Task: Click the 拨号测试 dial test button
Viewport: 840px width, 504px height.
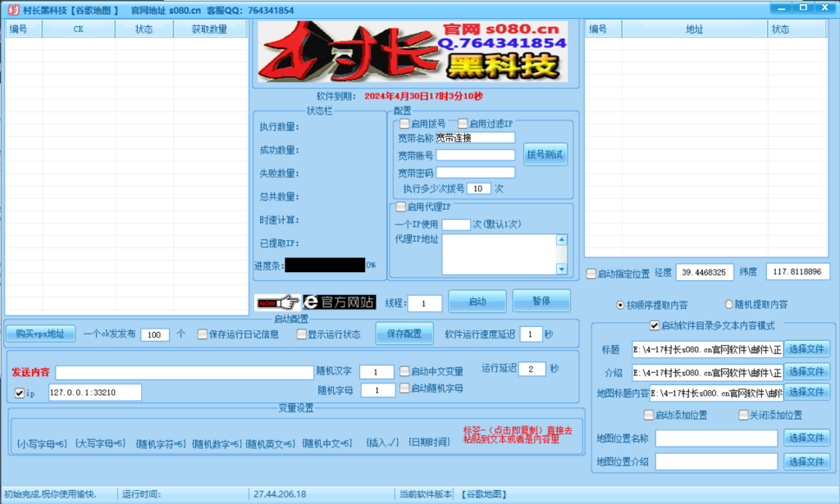Action: pos(545,156)
